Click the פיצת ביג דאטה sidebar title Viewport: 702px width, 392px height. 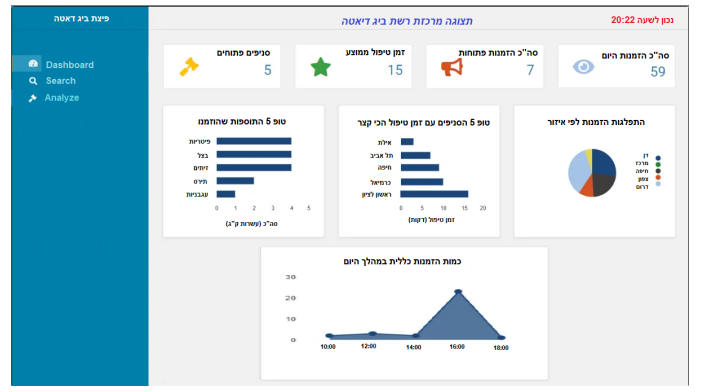point(81,18)
